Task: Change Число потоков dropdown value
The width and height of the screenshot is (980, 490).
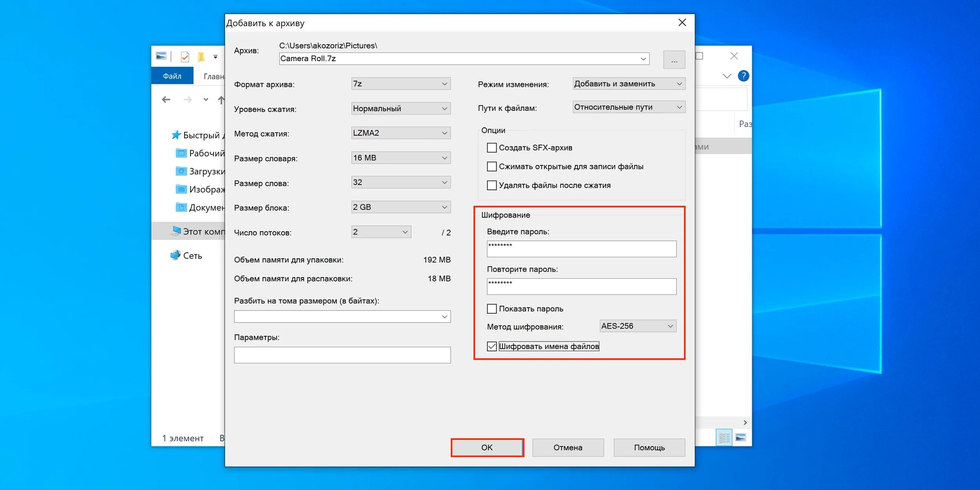Action: [381, 232]
